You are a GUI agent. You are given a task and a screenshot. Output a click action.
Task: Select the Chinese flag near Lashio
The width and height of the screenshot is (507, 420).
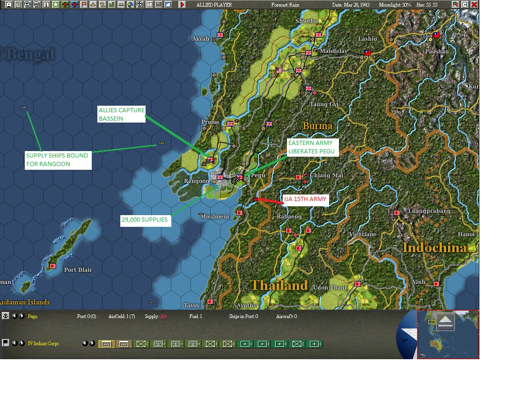pos(367,53)
